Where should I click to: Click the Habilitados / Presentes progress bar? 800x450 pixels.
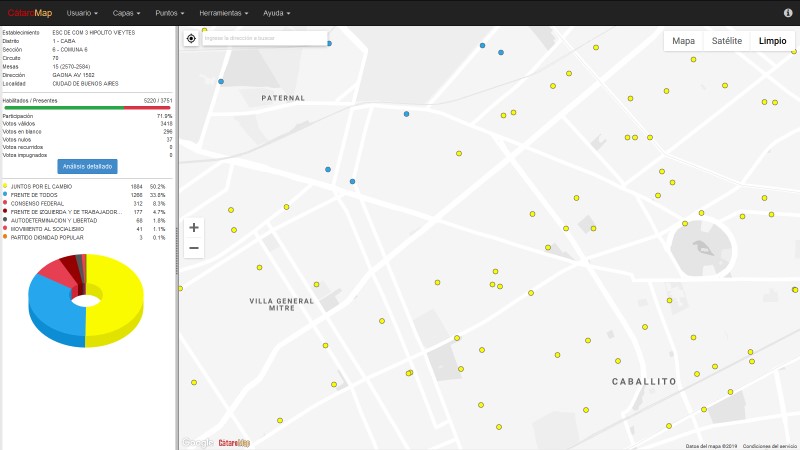click(x=87, y=108)
